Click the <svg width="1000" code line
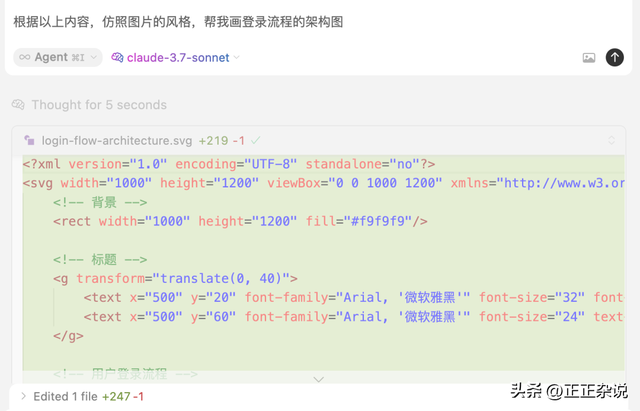 pos(323,183)
